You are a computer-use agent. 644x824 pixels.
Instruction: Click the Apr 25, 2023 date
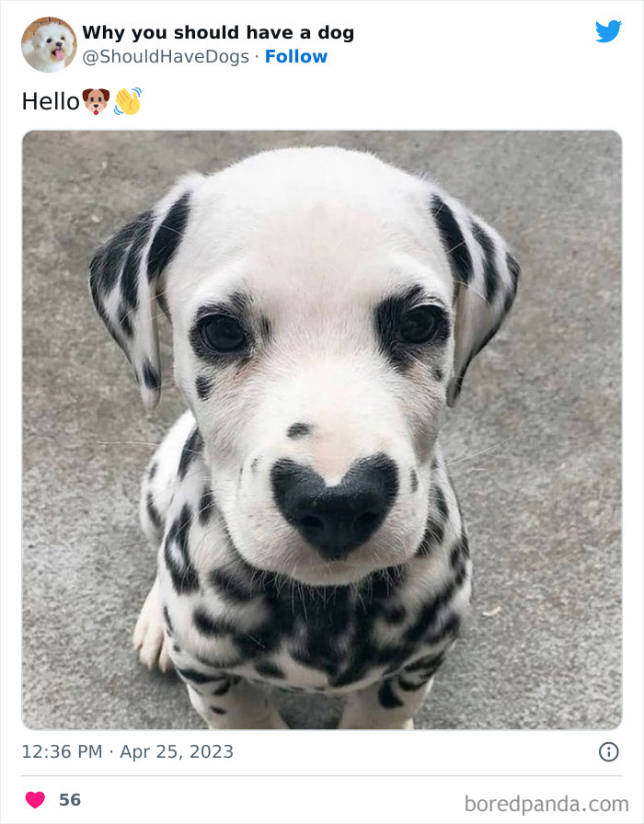(x=177, y=751)
